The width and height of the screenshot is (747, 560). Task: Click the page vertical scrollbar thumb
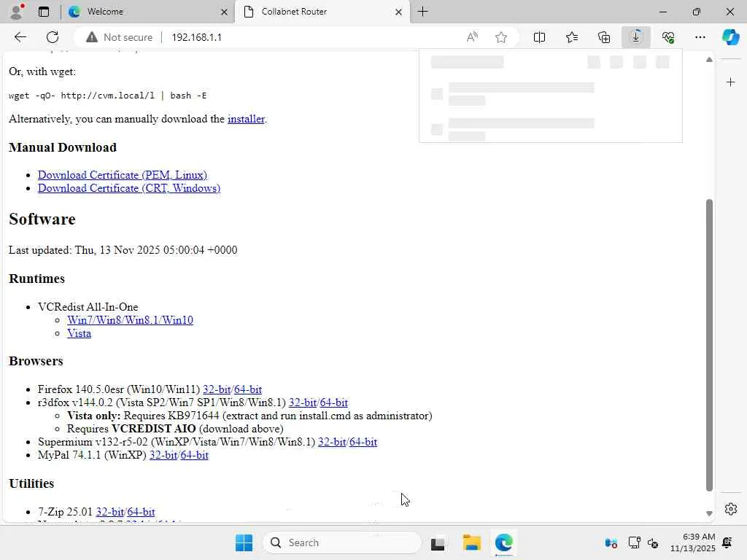coord(709,345)
